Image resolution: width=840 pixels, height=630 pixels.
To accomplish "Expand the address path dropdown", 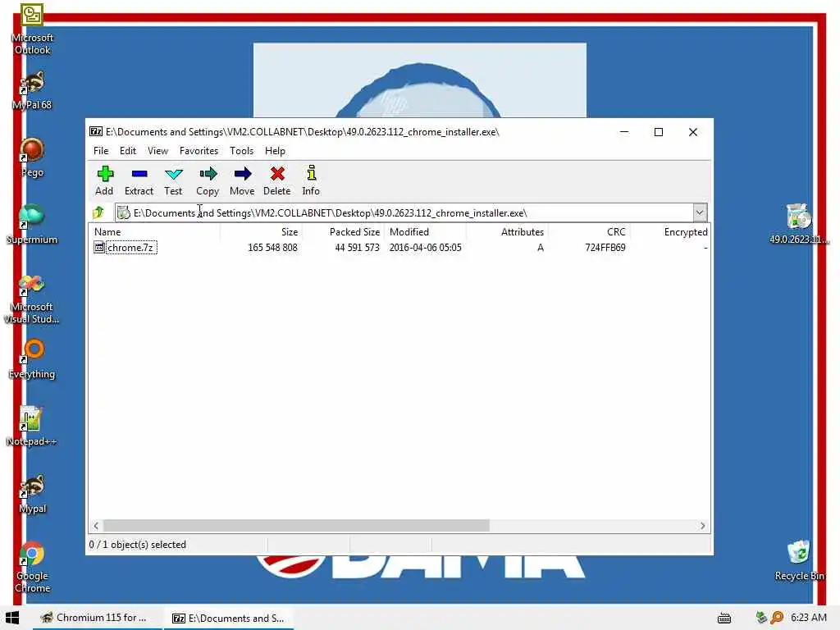I will click(x=699, y=212).
